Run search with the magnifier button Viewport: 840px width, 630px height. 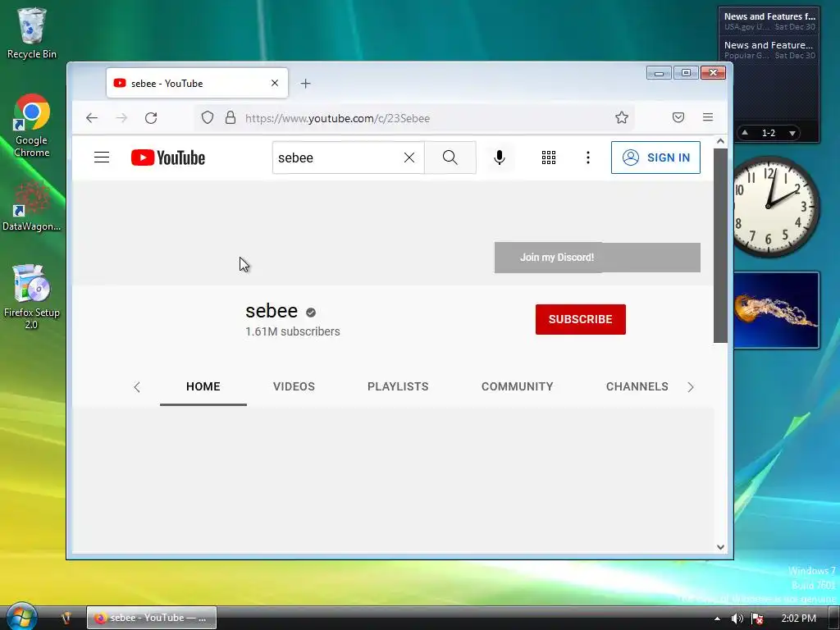click(x=450, y=157)
